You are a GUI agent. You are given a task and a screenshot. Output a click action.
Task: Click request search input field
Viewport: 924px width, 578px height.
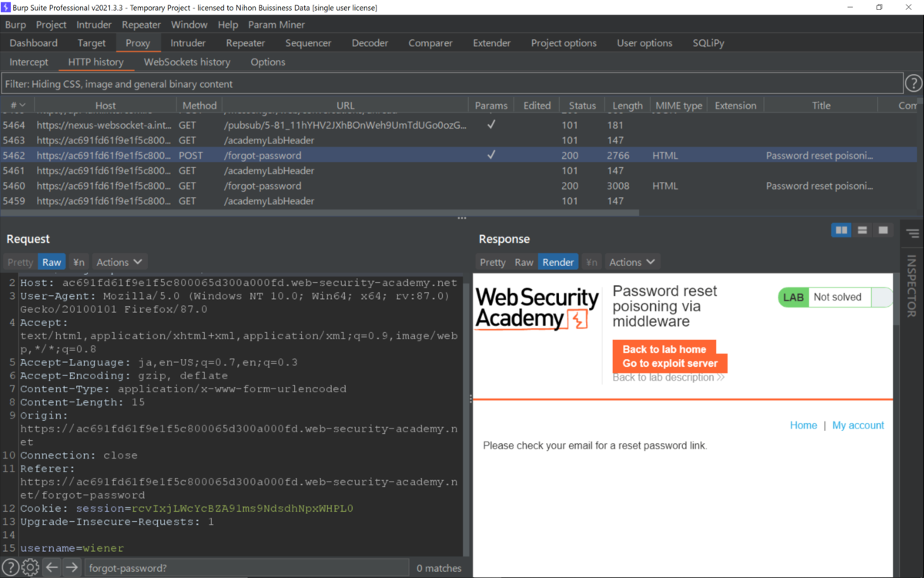pos(246,568)
